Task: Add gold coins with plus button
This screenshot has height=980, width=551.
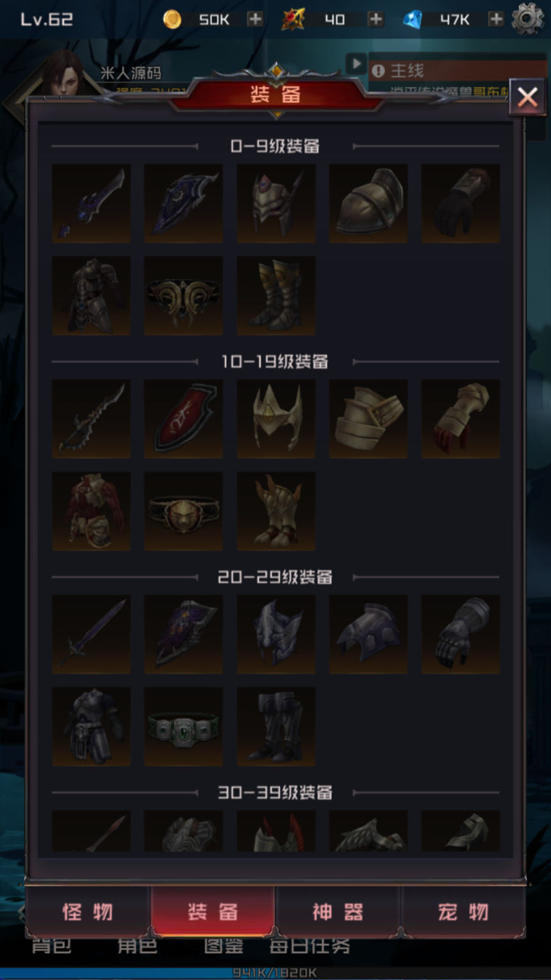Action: coord(255,20)
